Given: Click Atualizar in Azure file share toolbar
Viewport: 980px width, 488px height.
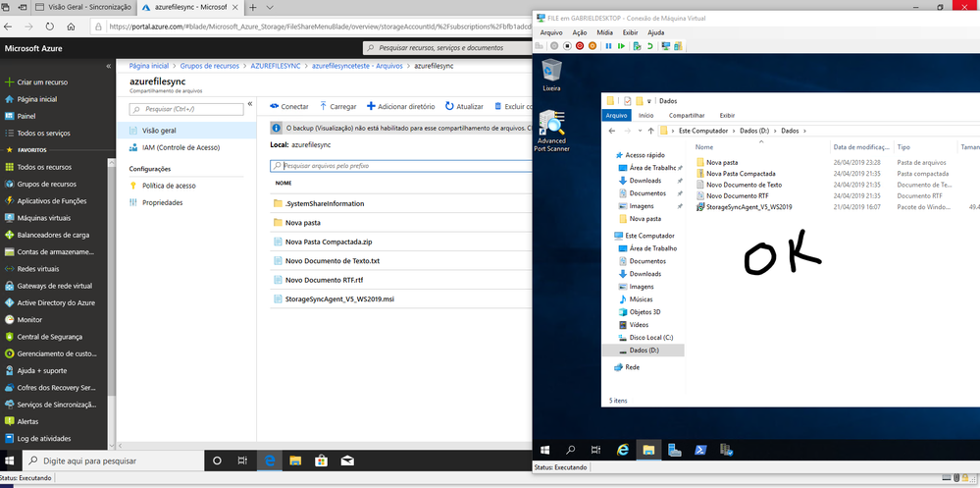Looking at the screenshot, I should click(x=464, y=106).
